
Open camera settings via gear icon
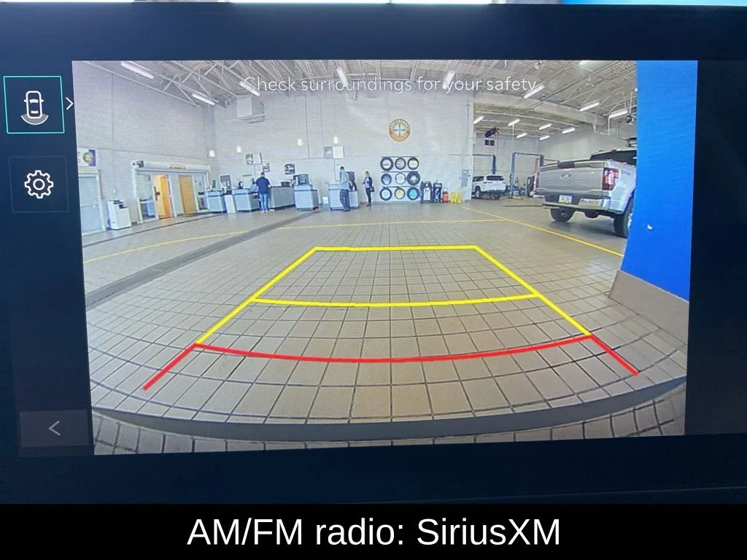coord(39,184)
